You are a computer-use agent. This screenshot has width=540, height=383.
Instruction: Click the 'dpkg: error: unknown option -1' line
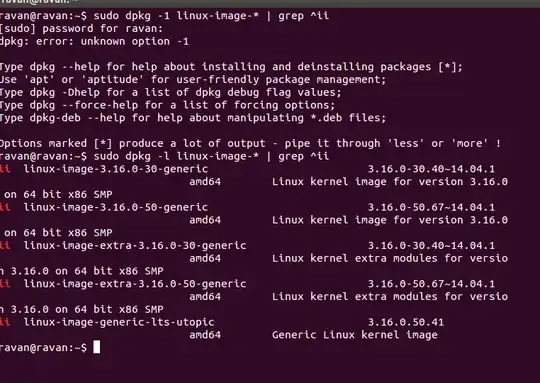click(94, 41)
